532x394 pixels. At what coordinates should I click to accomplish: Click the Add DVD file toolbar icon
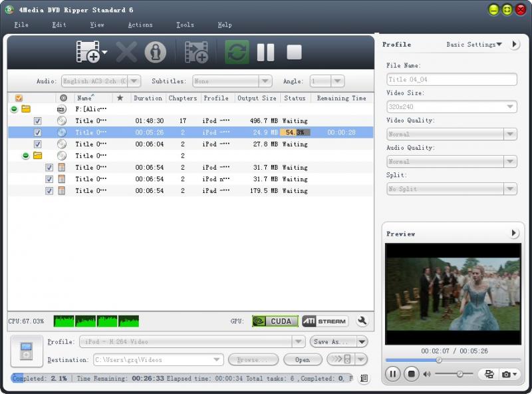88,52
